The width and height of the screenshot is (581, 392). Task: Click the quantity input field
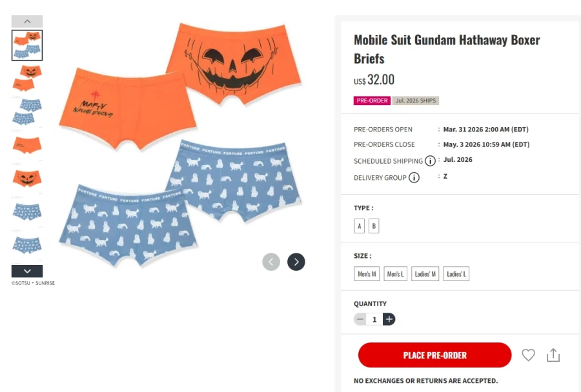[374, 319]
